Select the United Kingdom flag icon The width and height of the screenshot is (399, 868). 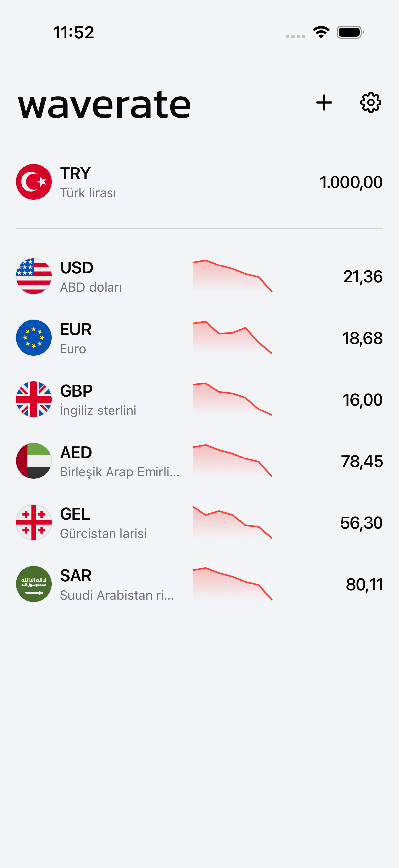34,399
